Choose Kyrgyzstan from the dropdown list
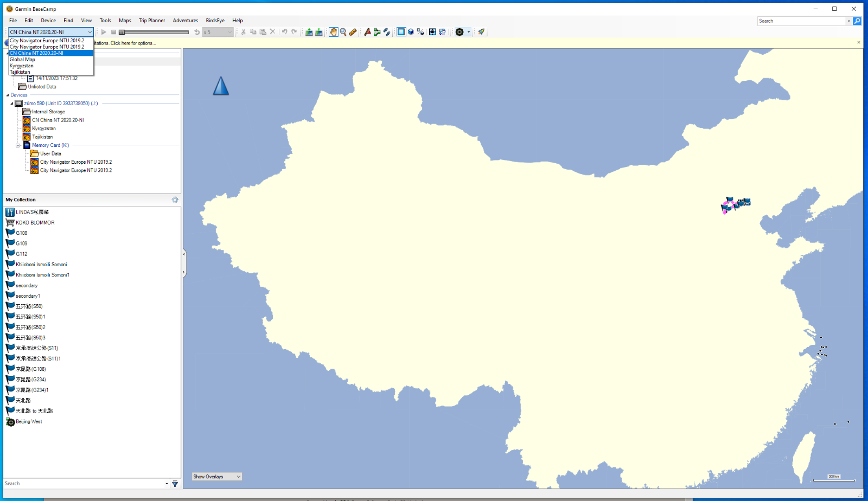 [51, 66]
